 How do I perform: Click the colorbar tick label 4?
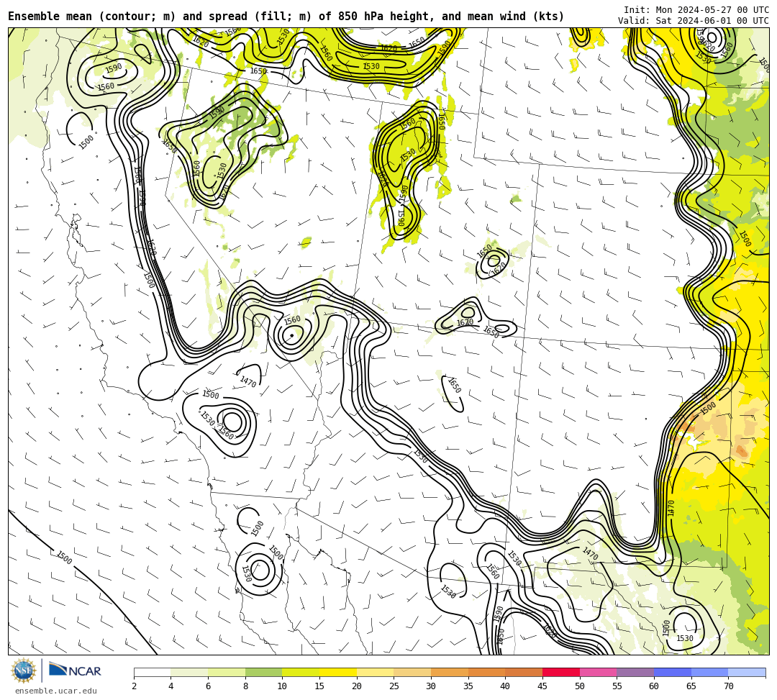pos(171,686)
